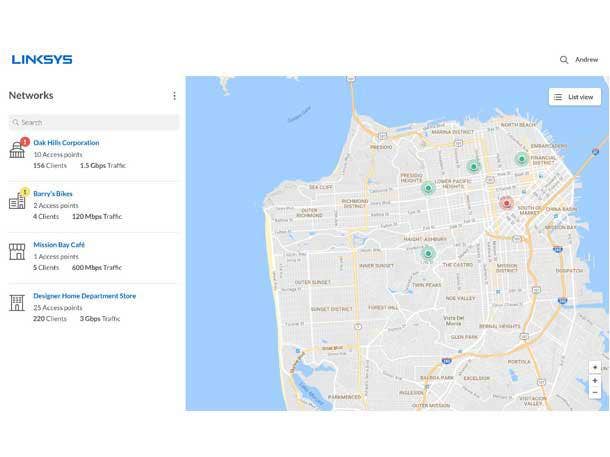
Task: Open the Andrew account menu
Action: tap(587, 60)
